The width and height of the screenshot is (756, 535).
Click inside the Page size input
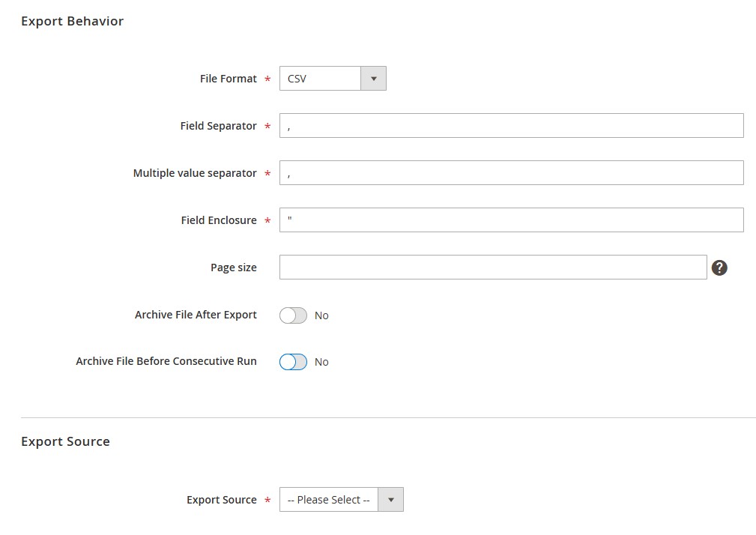(492, 267)
